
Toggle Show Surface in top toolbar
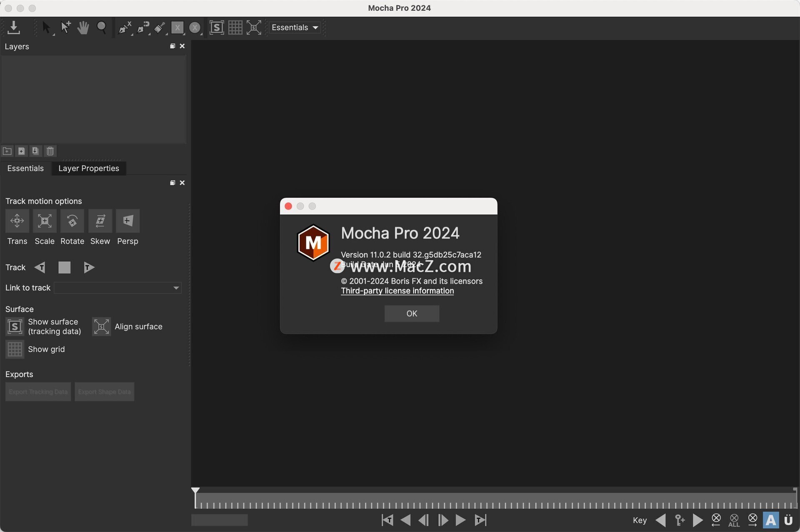tap(217, 27)
